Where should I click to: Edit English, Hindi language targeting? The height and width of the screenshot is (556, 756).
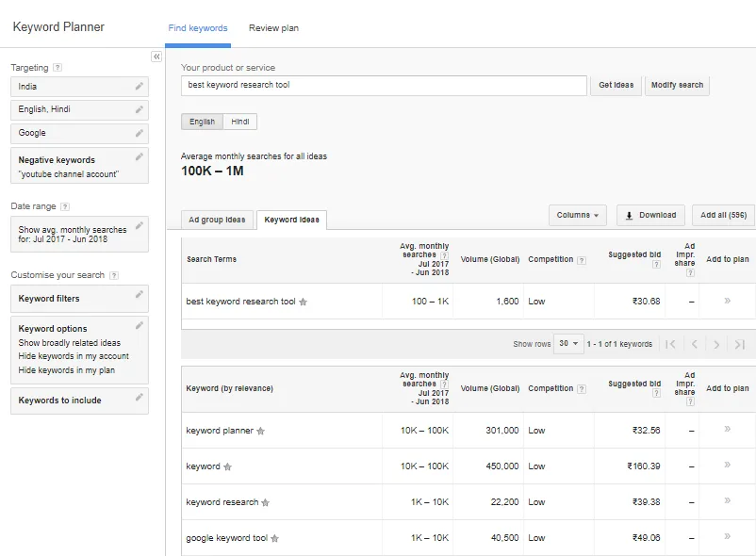click(x=139, y=109)
